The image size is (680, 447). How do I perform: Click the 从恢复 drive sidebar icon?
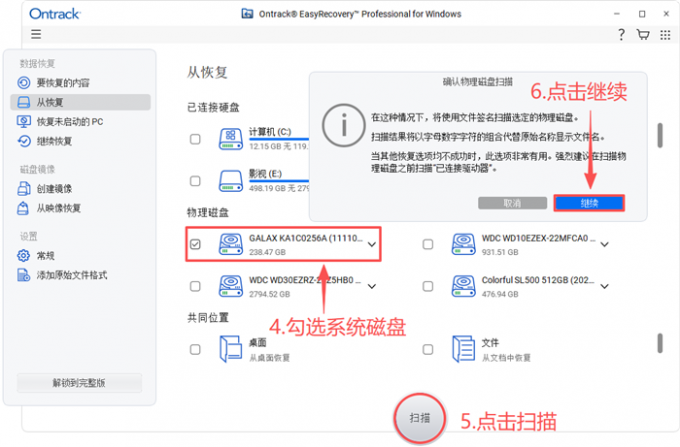point(24,102)
